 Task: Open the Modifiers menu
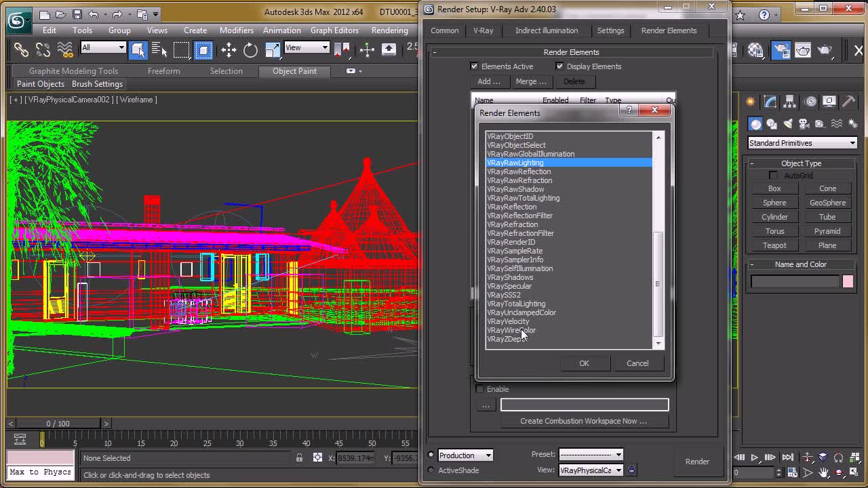click(x=237, y=30)
